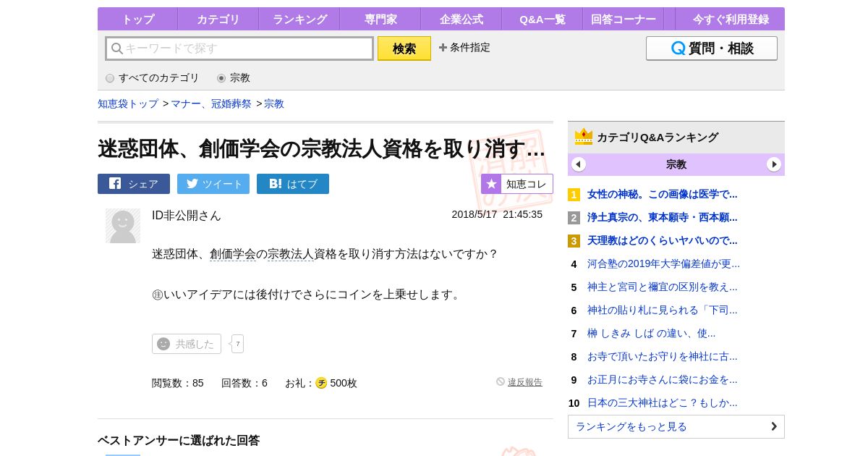Show the next ranking category arrow
Viewport: 868px width, 456px height.
point(774,164)
